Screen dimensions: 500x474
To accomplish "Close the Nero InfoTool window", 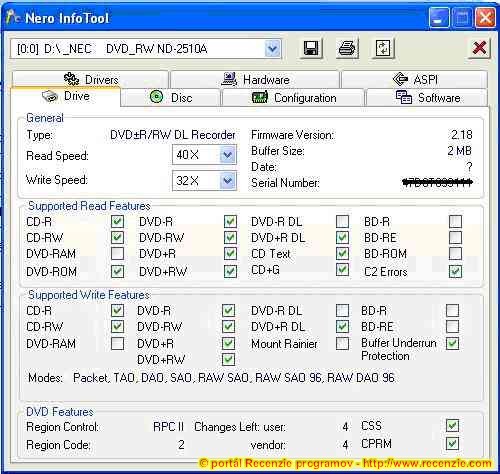I will (x=485, y=17).
